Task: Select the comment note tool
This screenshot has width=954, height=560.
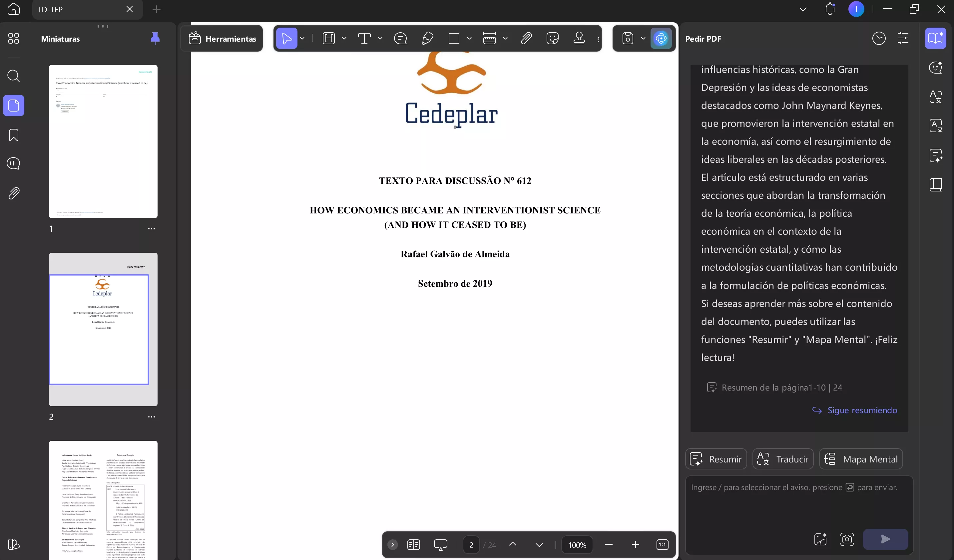Action: (400, 38)
